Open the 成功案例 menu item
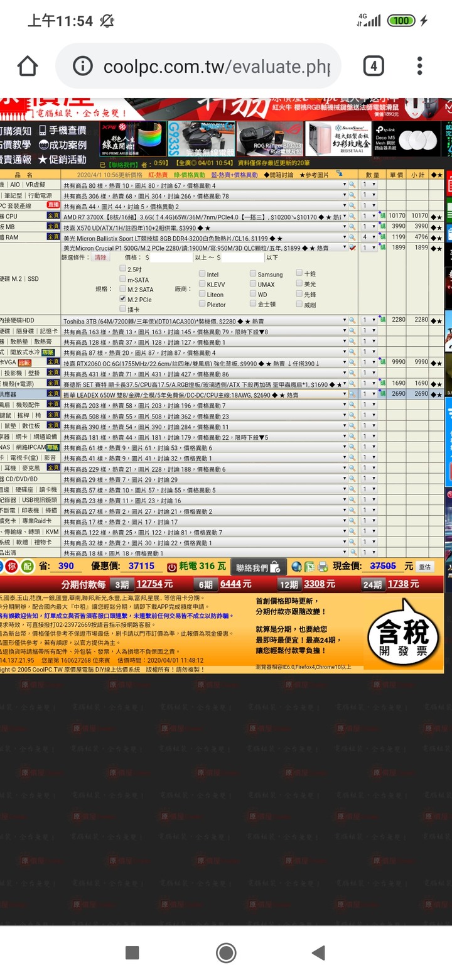 click(x=62, y=145)
